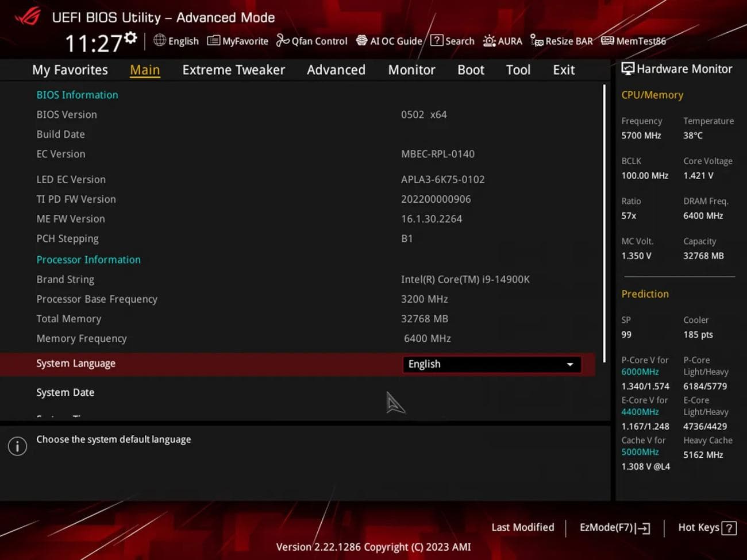Click the Search question mark icon
Viewport: 747px width, 560px height.
tap(437, 40)
